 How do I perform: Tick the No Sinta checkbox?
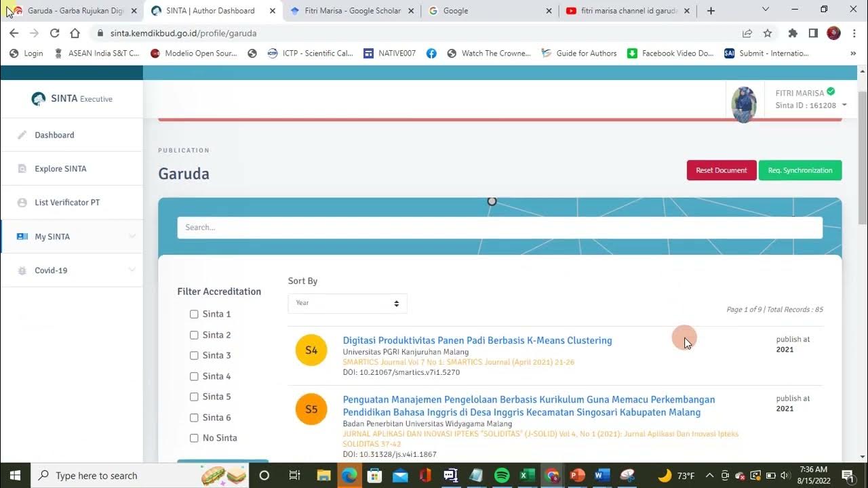(x=194, y=439)
